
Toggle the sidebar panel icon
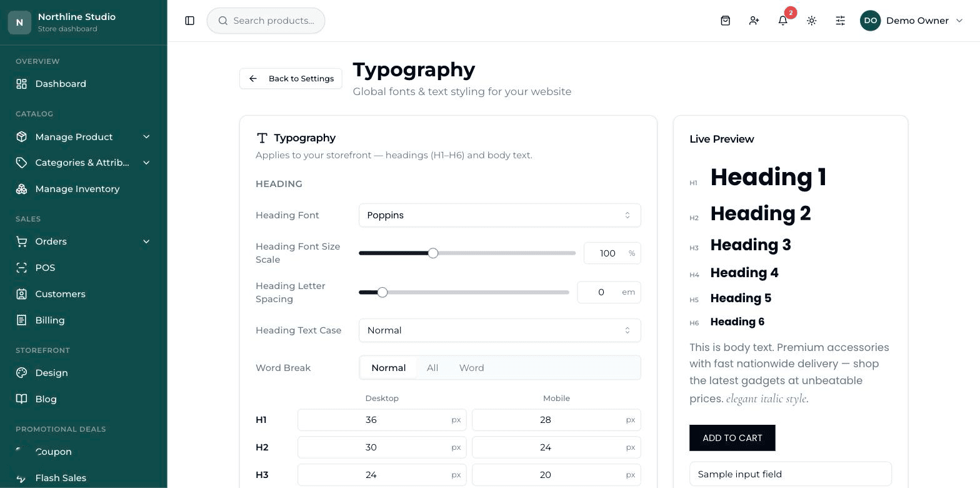[190, 21]
